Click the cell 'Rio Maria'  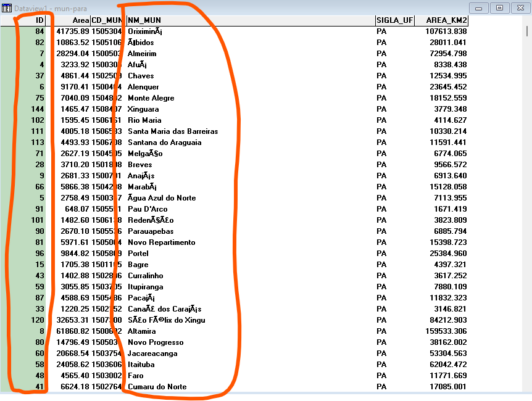click(144, 120)
